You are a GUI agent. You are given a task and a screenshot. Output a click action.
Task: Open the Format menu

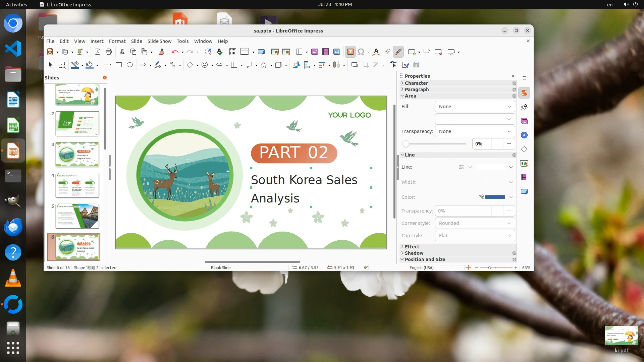tap(117, 41)
